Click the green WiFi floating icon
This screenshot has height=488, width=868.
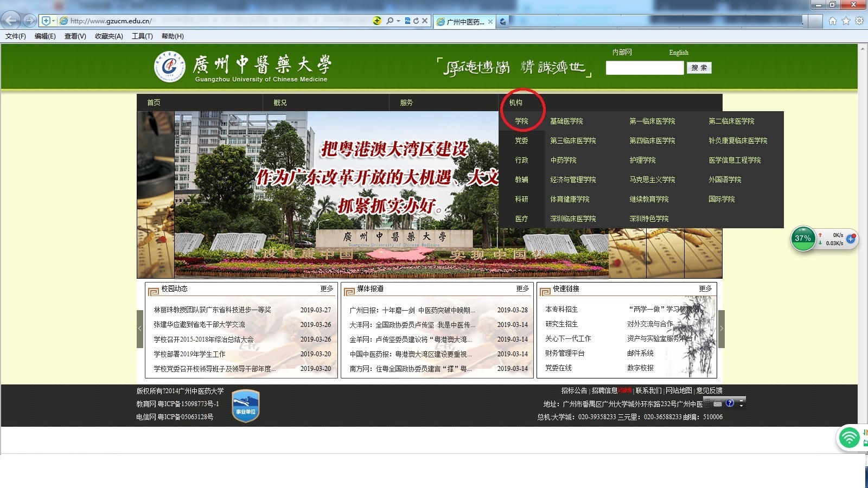pos(850,438)
